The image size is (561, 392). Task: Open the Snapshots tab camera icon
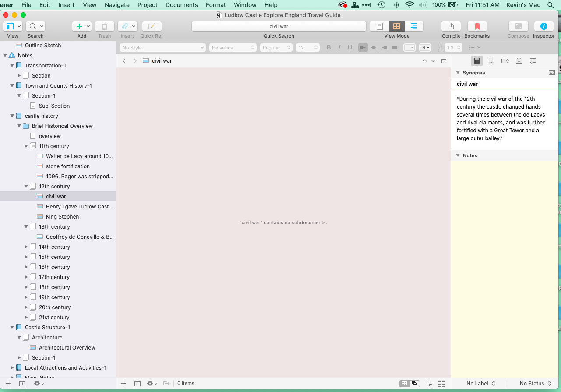click(519, 61)
